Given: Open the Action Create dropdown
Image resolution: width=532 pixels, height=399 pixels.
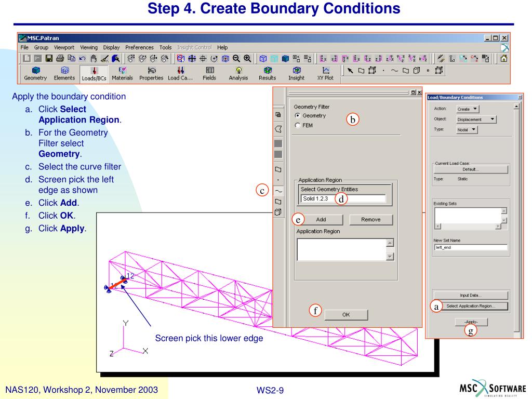Looking at the screenshot, I should [468, 109].
